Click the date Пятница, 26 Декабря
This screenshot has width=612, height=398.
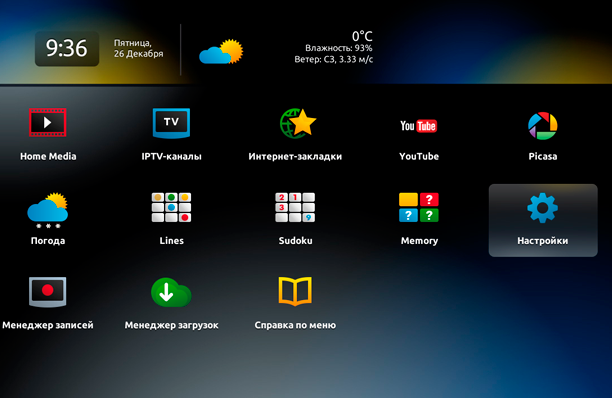[139, 48]
